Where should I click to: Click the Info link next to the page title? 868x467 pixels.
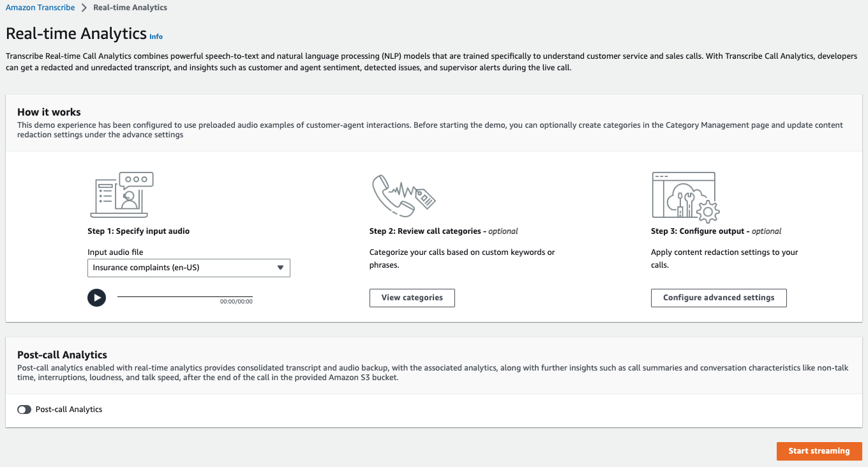point(156,36)
